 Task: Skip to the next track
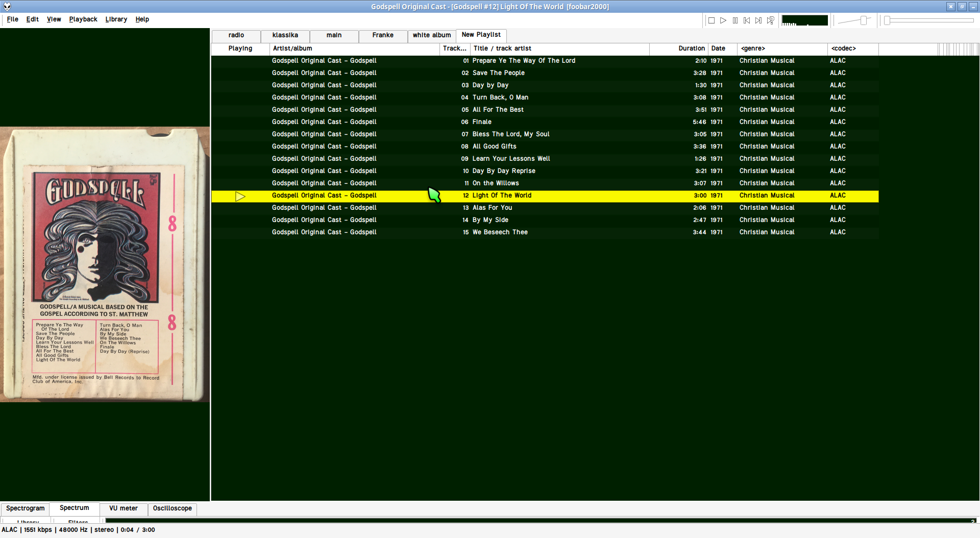point(758,20)
